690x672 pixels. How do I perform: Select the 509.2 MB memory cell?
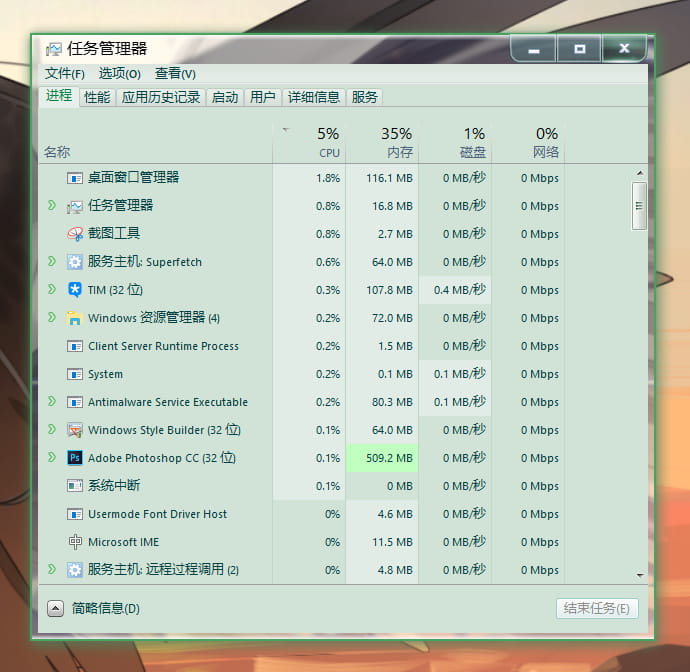[x=382, y=458]
